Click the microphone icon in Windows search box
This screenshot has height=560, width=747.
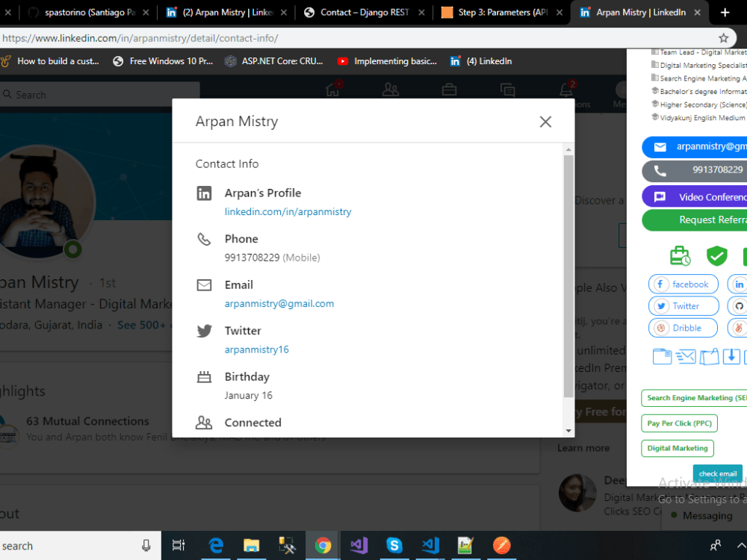[x=145, y=545]
